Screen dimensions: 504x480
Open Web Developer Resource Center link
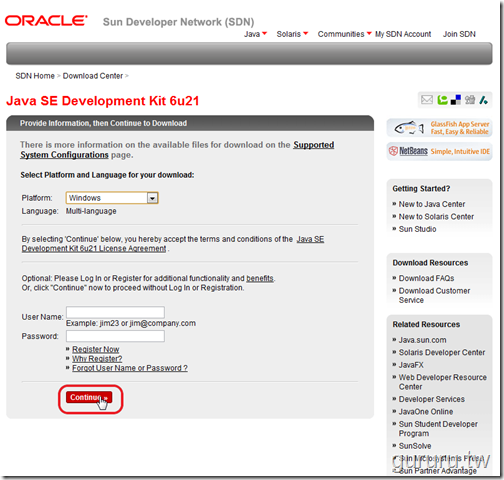[x=443, y=382]
